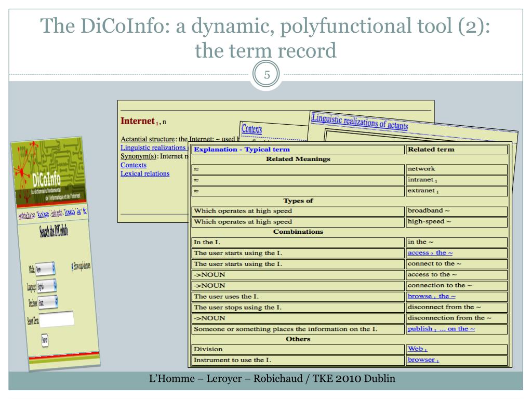
Task: Click the Combinations section heading
Action: coord(298,232)
